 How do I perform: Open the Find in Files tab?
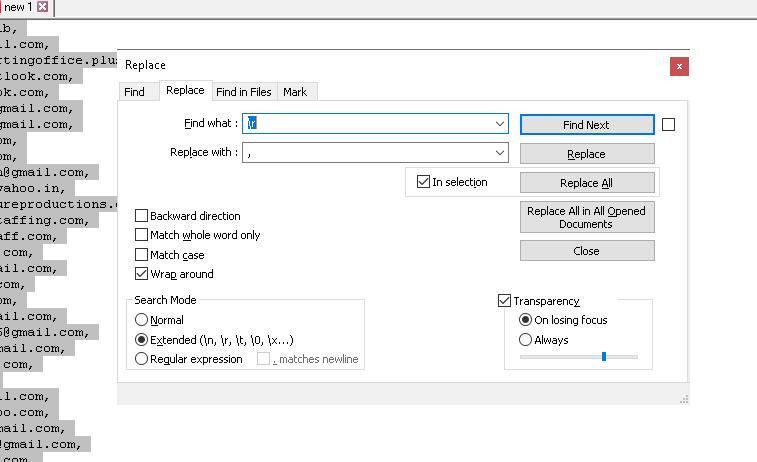click(244, 92)
